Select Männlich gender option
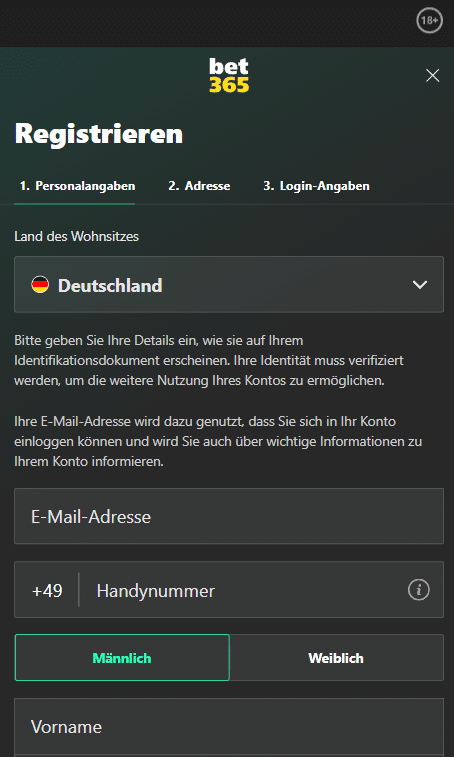This screenshot has height=757, width=454. (x=122, y=658)
